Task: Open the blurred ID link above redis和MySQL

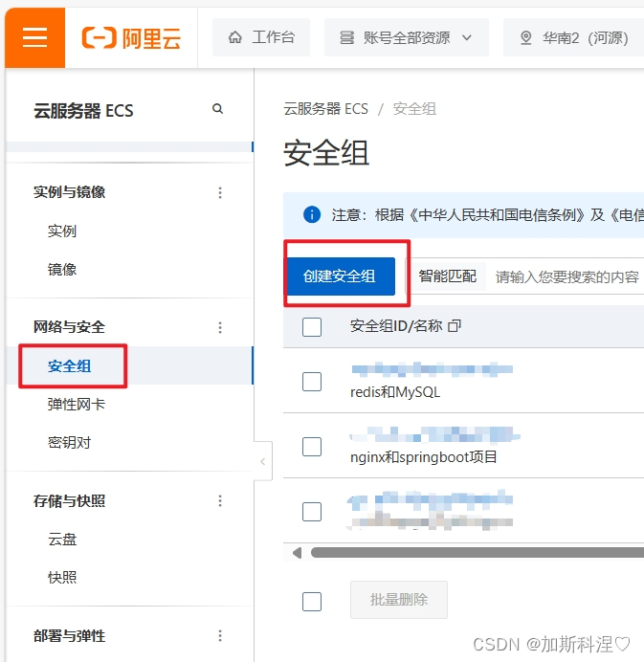Action: pyautogui.click(x=432, y=369)
